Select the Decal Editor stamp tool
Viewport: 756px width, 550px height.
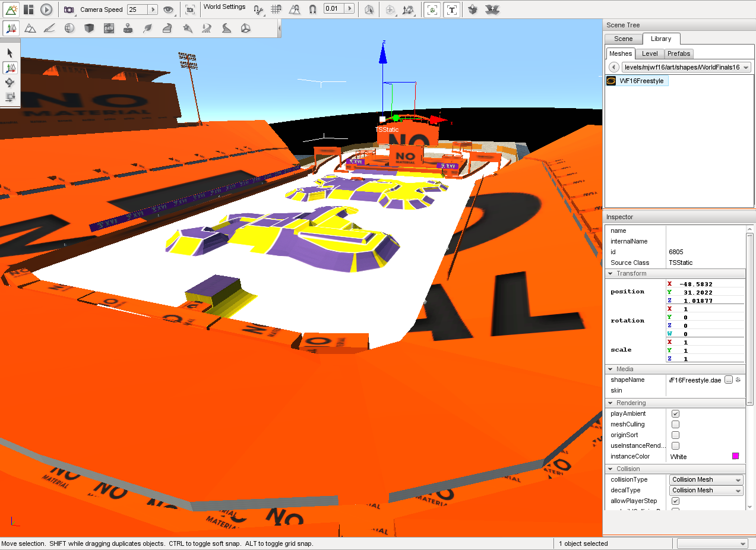click(x=128, y=28)
